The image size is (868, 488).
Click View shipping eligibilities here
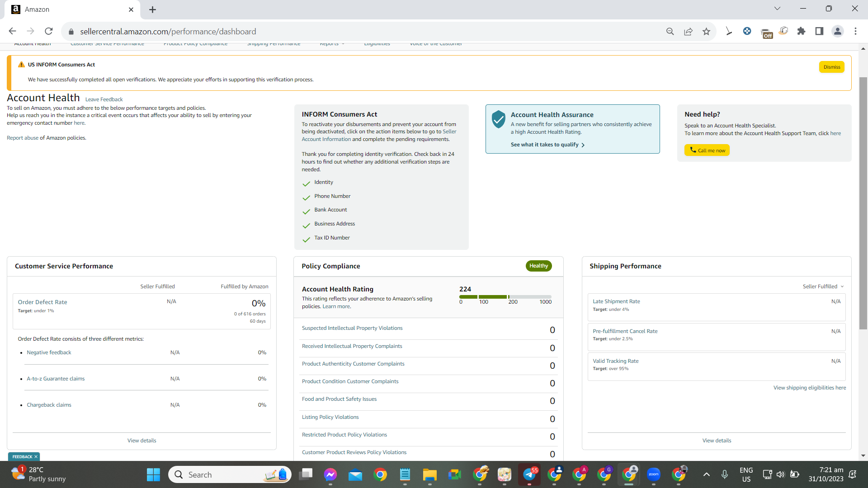(810, 388)
